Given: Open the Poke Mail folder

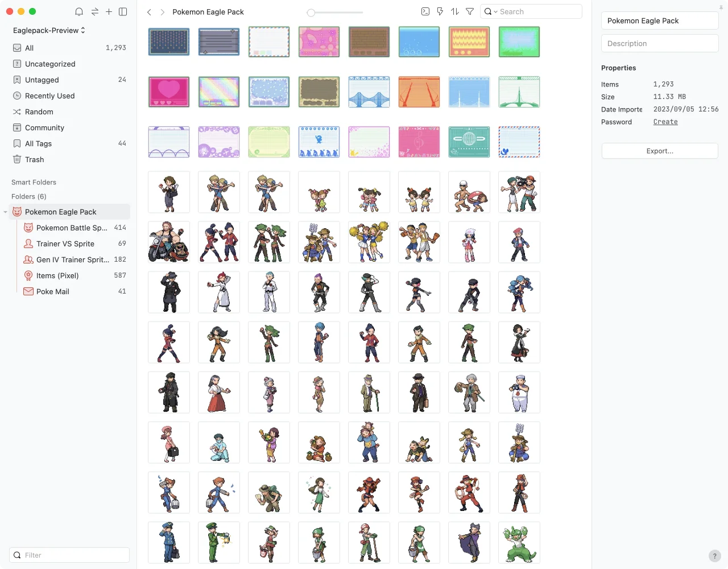Looking at the screenshot, I should (x=52, y=291).
